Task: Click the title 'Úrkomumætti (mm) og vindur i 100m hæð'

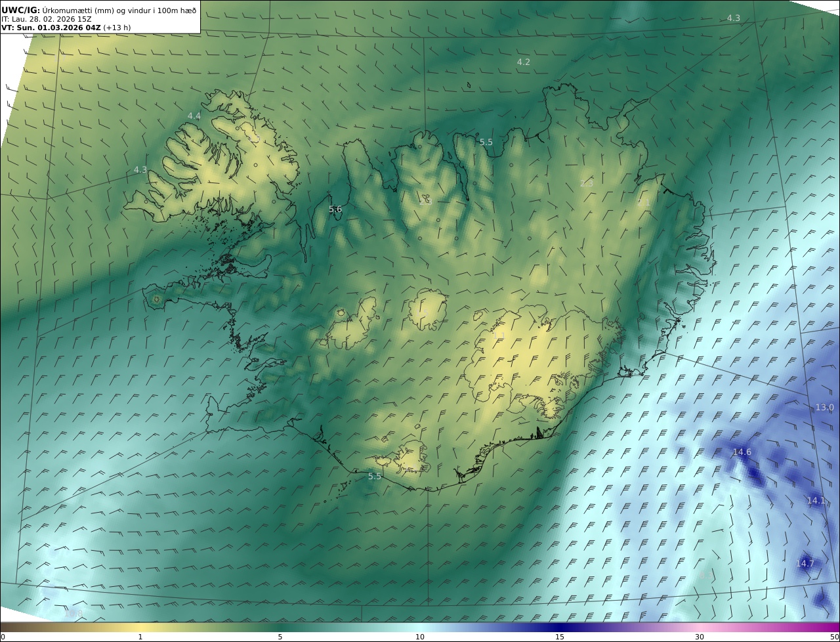Action: tap(119, 10)
